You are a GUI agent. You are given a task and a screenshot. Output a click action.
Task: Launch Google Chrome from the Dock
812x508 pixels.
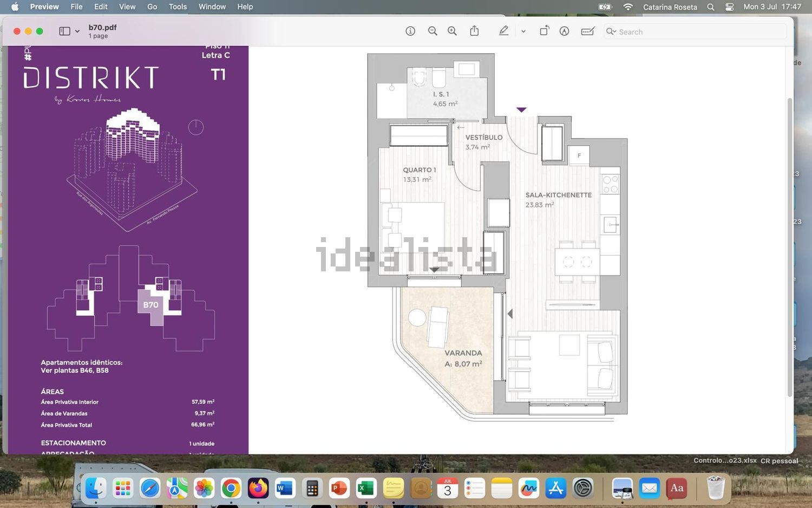pyautogui.click(x=231, y=488)
